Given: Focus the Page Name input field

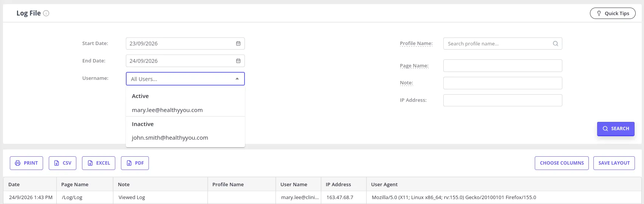Looking at the screenshot, I should click(x=503, y=66).
